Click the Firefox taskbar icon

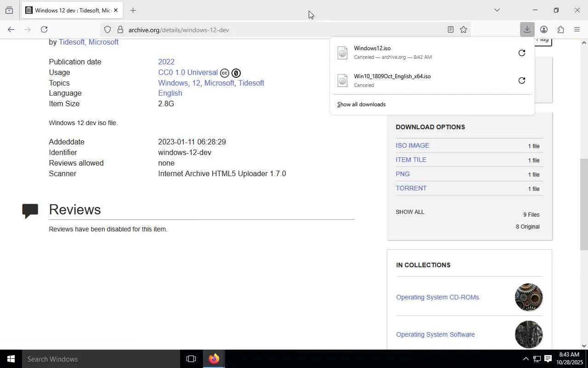coord(214,359)
